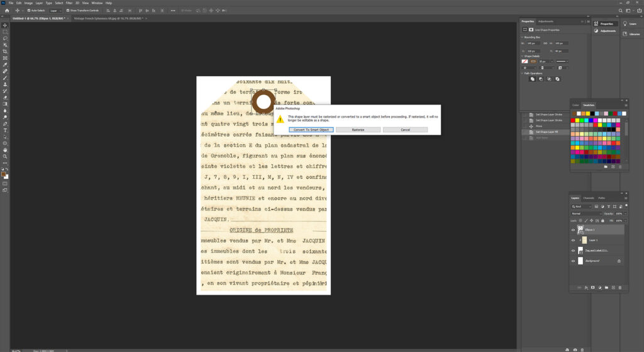644x352 pixels.
Task: Click Convert To Smart Object button
Action: (x=311, y=130)
